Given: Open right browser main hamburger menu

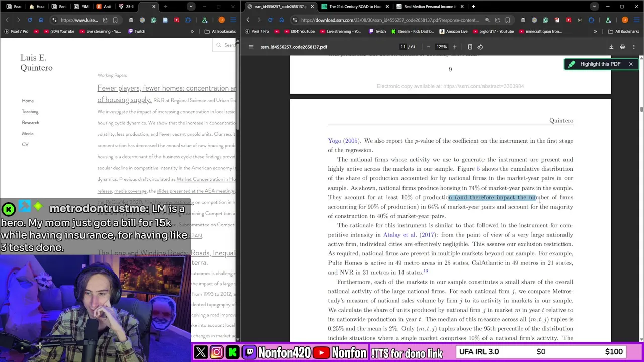Looking at the screenshot, I should (x=636, y=20).
